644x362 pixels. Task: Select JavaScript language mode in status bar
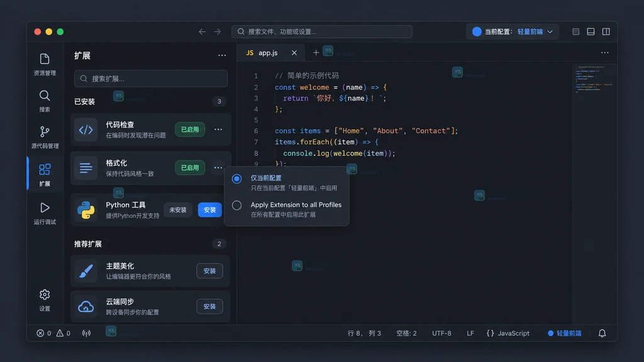(x=508, y=333)
